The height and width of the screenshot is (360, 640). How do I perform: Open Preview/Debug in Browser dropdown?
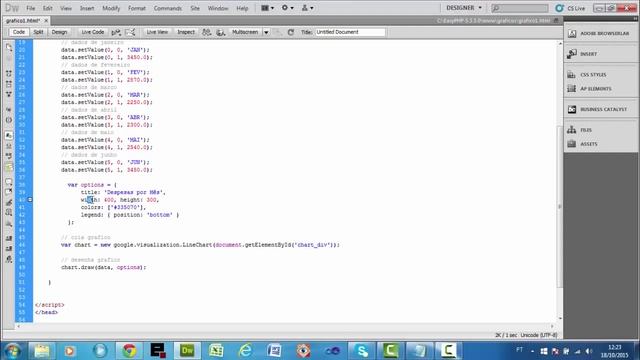coord(221,32)
